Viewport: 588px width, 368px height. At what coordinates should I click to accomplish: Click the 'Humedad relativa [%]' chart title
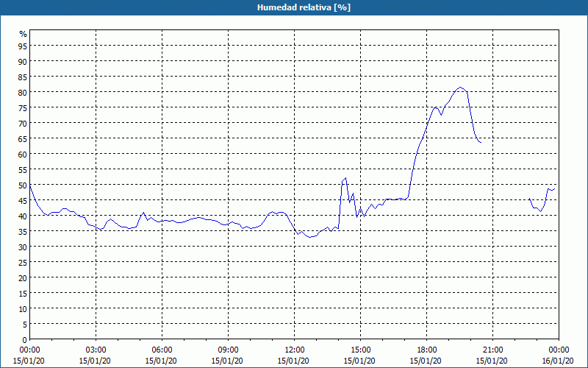[x=304, y=7]
